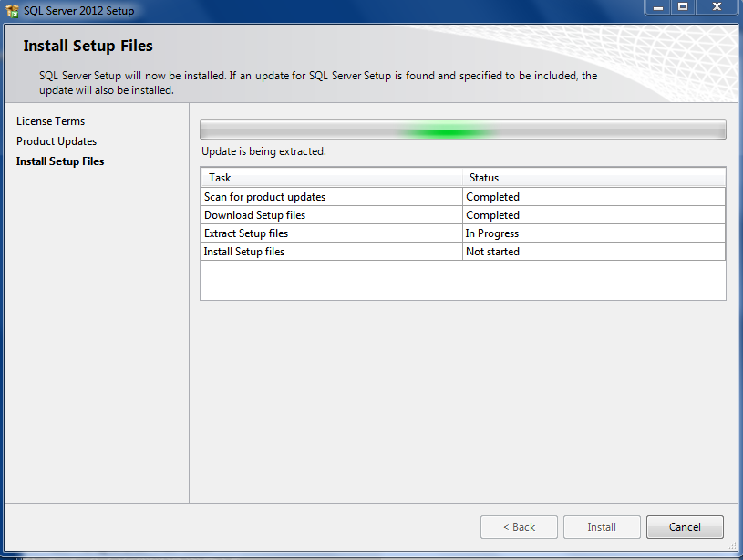Go back with the < Back button
This screenshot has height=560, width=743.
[x=519, y=527]
